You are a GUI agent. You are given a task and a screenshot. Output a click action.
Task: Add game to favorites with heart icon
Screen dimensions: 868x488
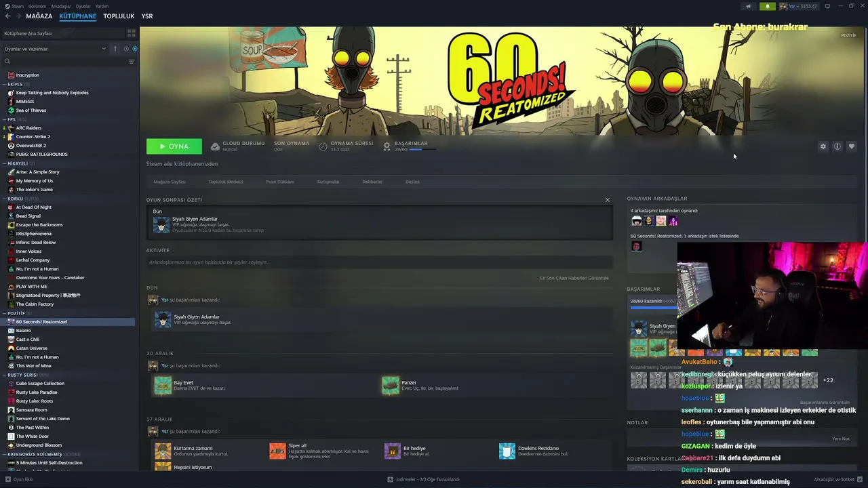coord(852,146)
